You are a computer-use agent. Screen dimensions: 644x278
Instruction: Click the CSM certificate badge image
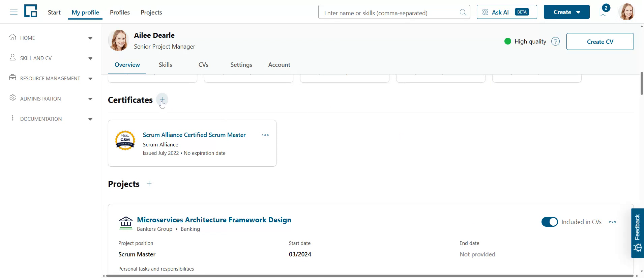point(125,140)
